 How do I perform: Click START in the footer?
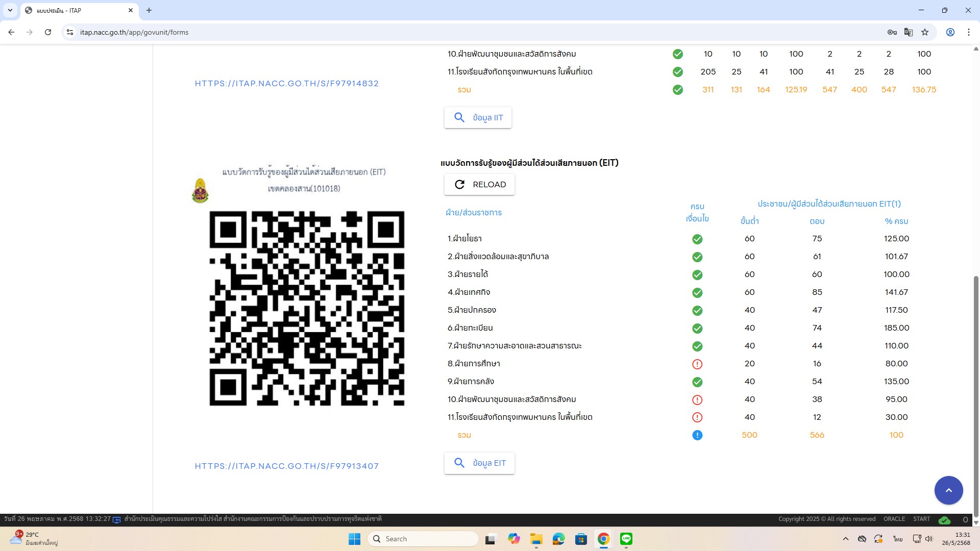coord(921,519)
